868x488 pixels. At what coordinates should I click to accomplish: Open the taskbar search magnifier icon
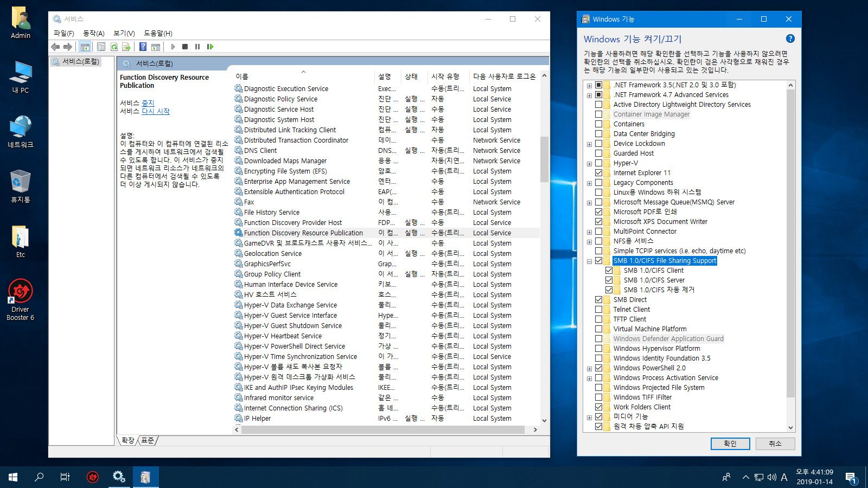click(39, 477)
